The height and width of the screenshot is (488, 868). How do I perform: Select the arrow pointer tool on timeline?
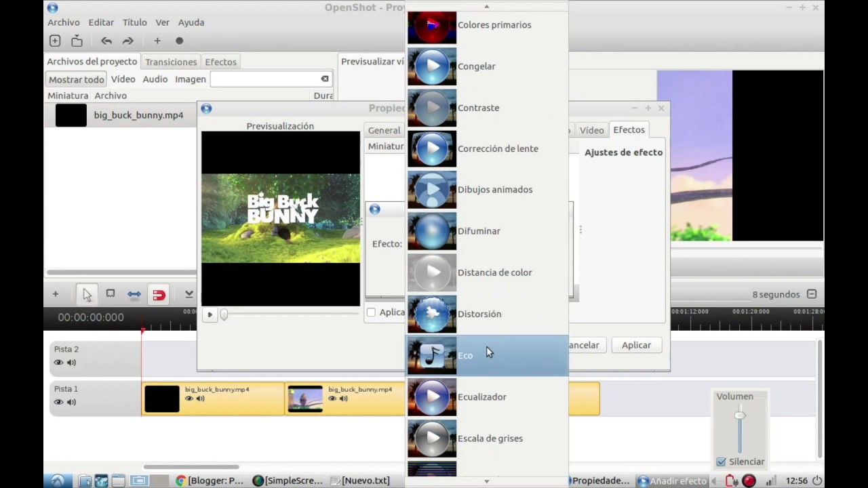click(x=87, y=294)
